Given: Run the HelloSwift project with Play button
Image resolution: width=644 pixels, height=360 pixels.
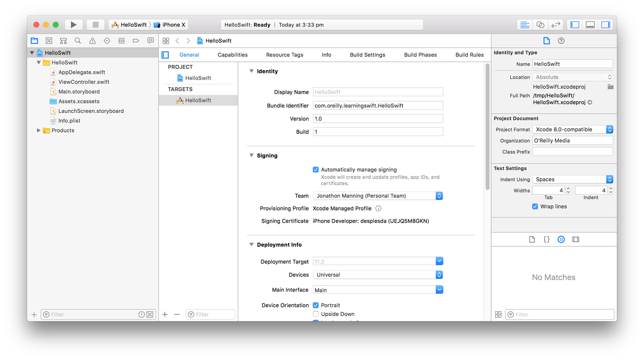Looking at the screenshot, I should [73, 25].
